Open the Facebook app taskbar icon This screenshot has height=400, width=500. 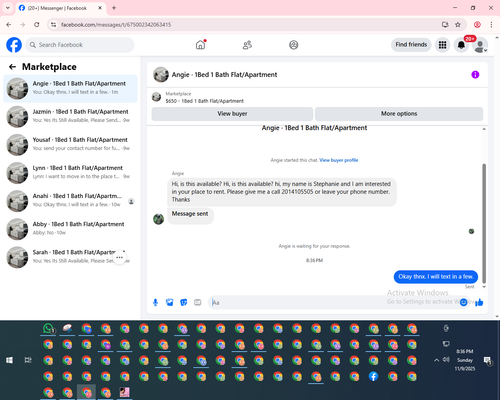coord(373,376)
